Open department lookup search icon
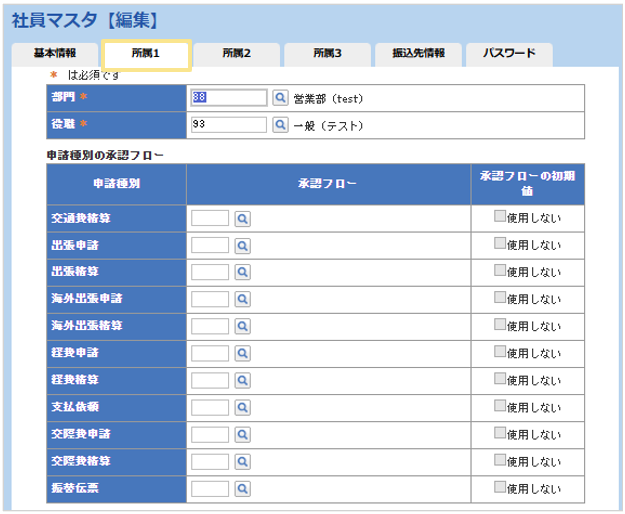 pos(280,98)
